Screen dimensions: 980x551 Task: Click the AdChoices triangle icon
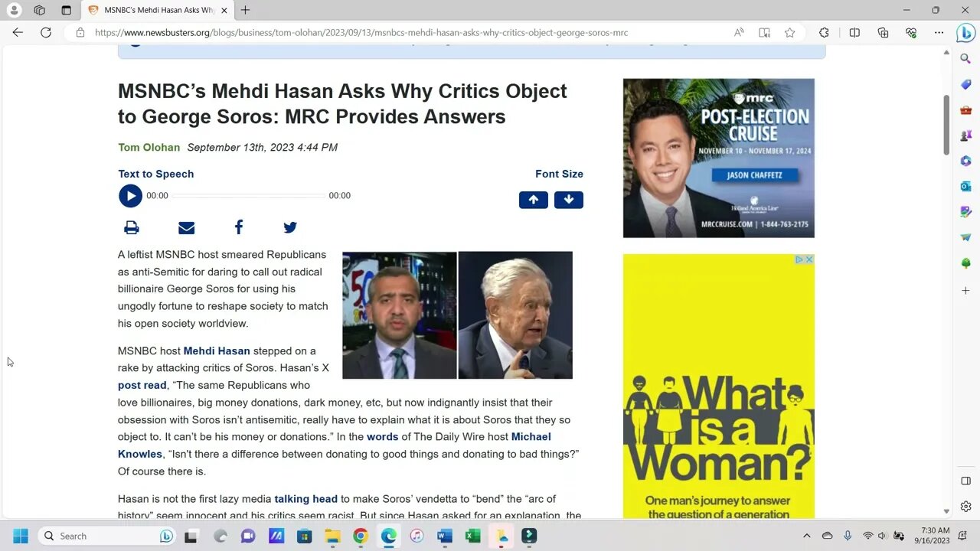point(799,259)
